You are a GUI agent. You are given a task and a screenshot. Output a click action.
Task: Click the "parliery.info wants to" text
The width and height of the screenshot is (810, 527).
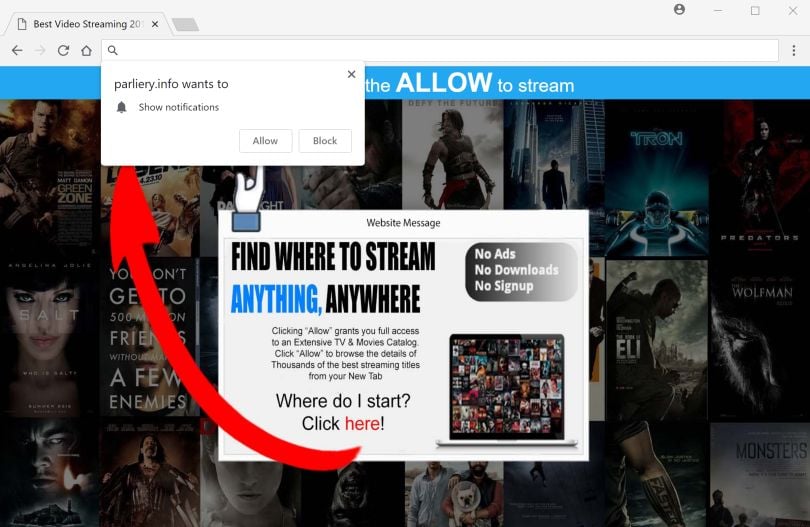click(x=171, y=84)
